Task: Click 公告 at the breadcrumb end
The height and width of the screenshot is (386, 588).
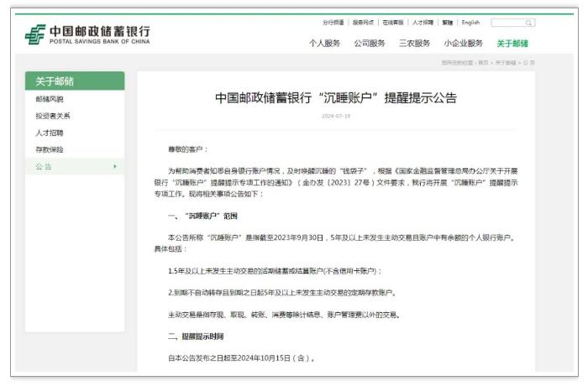Action: point(528,63)
